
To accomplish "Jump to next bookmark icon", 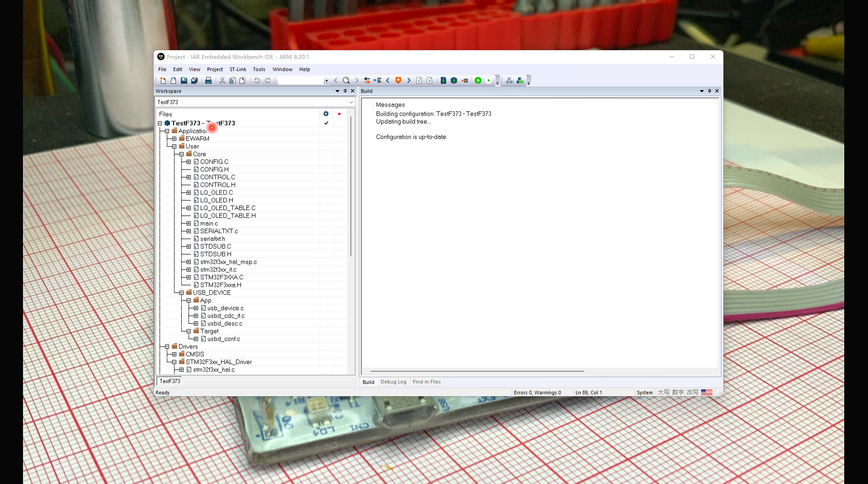I will pyautogui.click(x=409, y=81).
